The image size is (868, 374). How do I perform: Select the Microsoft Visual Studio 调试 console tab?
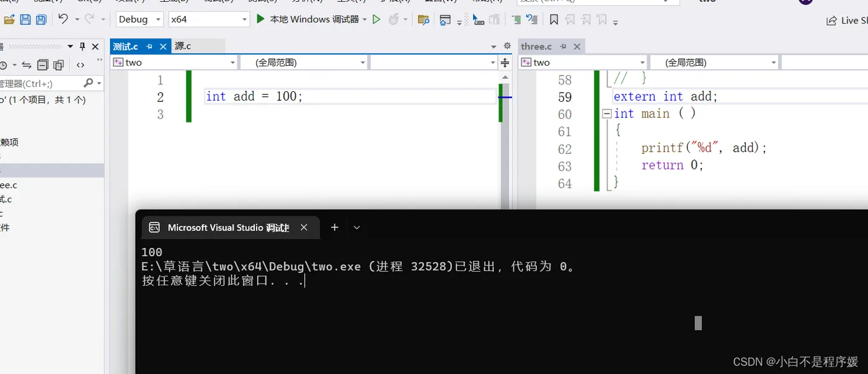[x=229, y=228]
